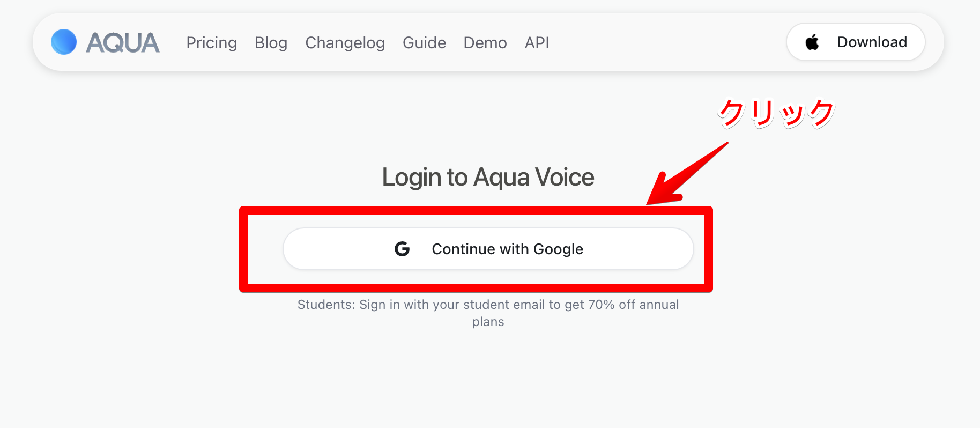The height and width of the screenshot is (428, 980).
Task: Open the Pricing page
Action: [211, 42]
